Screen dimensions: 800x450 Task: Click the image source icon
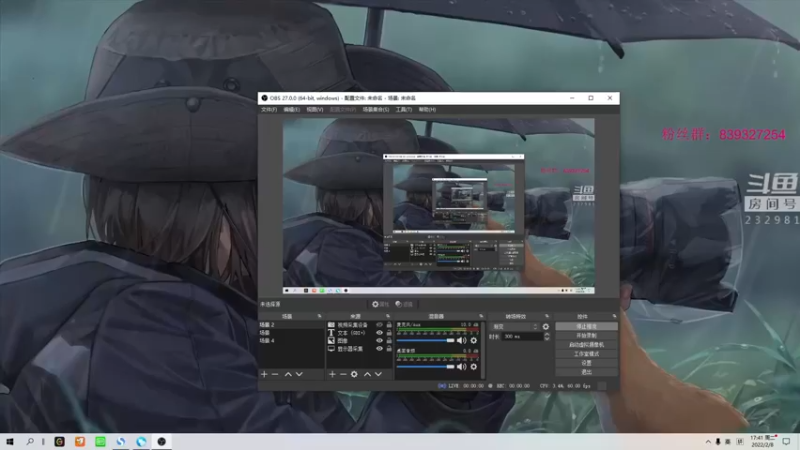(331, 340)
